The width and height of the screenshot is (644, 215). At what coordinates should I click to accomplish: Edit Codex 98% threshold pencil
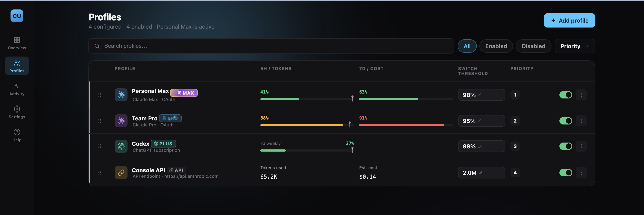tap(480, 146)
